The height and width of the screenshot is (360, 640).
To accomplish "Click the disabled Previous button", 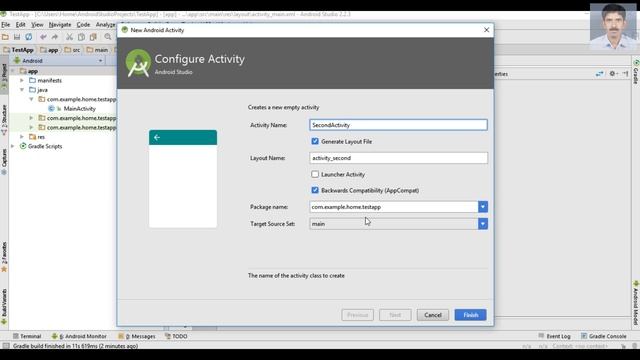I will click(358, 315).
